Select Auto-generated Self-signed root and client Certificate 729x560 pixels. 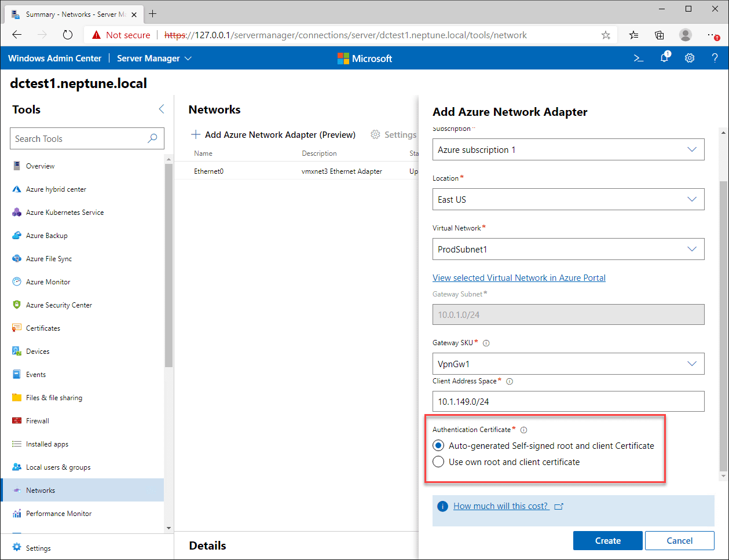pyautogui.click(x=438, y=445)
